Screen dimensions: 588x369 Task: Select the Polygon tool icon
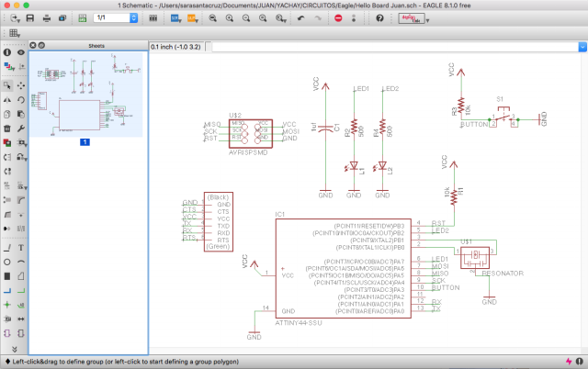click(21, 276)
